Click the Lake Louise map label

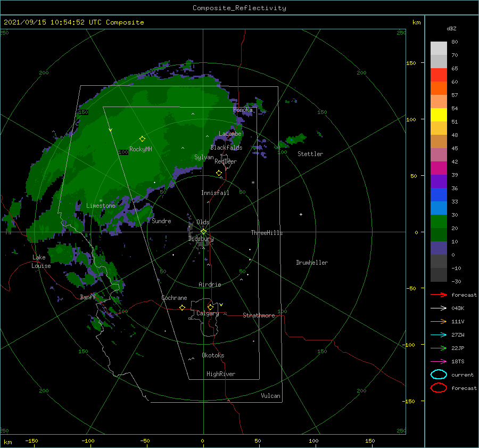pos(41,262)
